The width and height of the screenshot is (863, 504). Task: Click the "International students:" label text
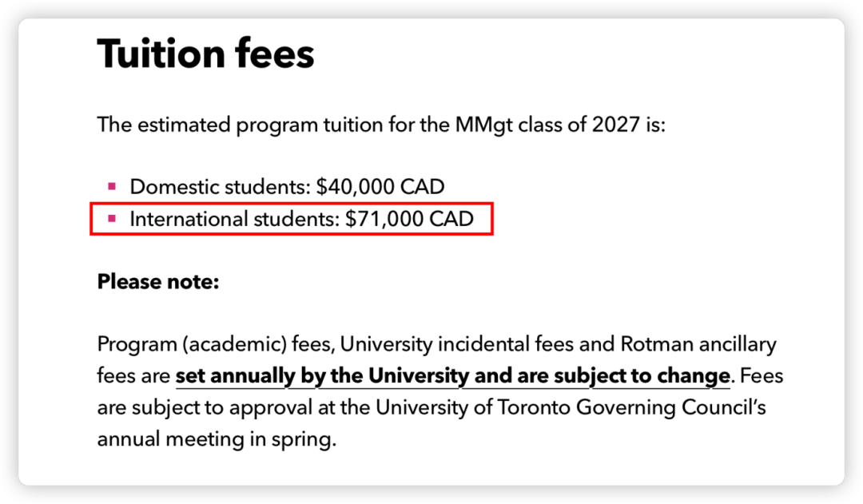234,219
